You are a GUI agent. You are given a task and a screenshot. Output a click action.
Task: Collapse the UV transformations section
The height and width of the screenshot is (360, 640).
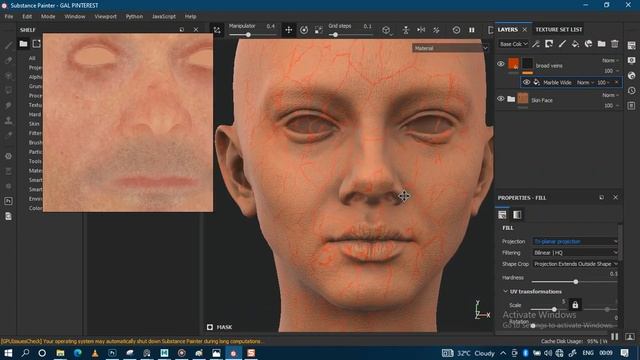coord(506,291)
